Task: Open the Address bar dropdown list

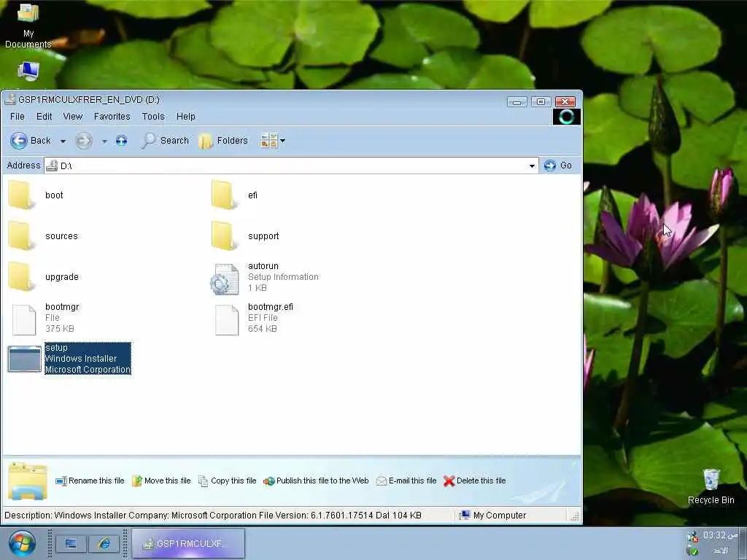Action: point(532,166)
